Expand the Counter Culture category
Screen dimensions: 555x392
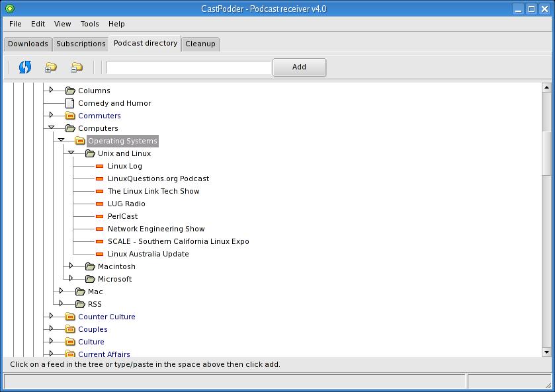(x=51, y=317)
